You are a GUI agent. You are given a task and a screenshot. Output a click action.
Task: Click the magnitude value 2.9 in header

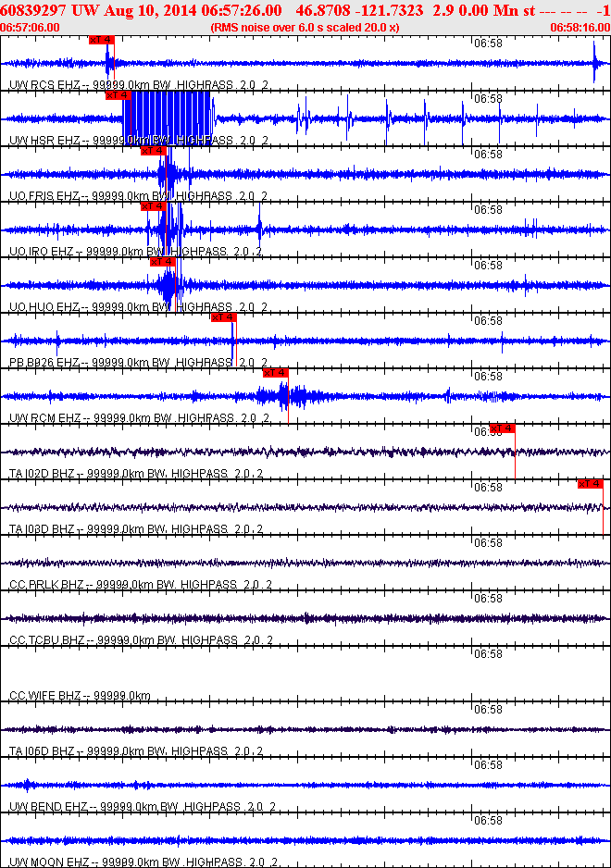[442, 10]
